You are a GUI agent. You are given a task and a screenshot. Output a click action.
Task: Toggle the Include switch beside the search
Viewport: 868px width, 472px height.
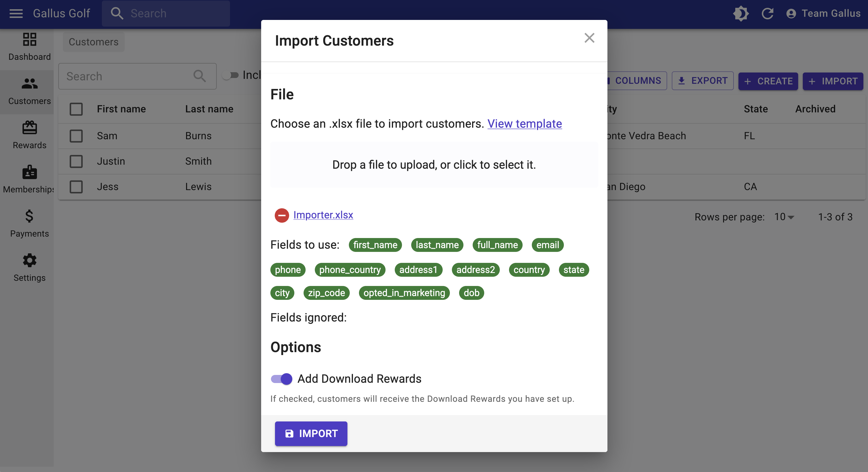[x=231, y=75]
